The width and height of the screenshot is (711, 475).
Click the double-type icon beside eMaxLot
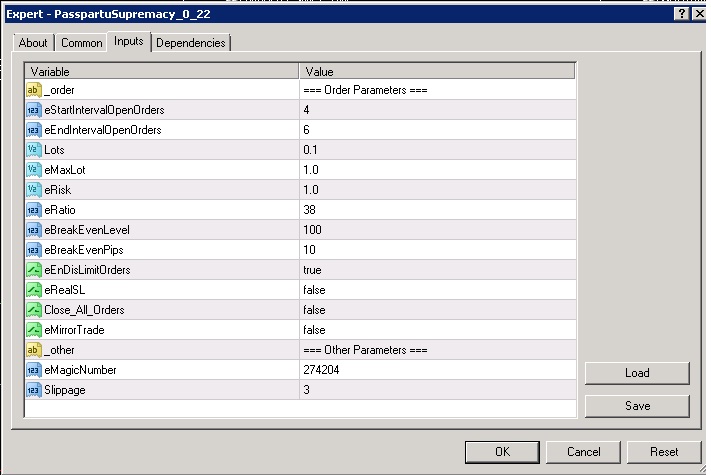pyautogui.click(x=34, y=170)
